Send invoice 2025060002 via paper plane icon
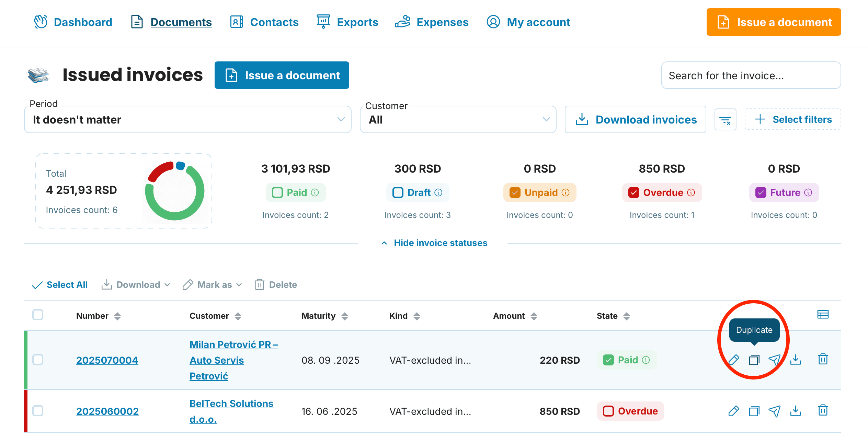This screenshot has height=444, width=868. coord(775,411)
